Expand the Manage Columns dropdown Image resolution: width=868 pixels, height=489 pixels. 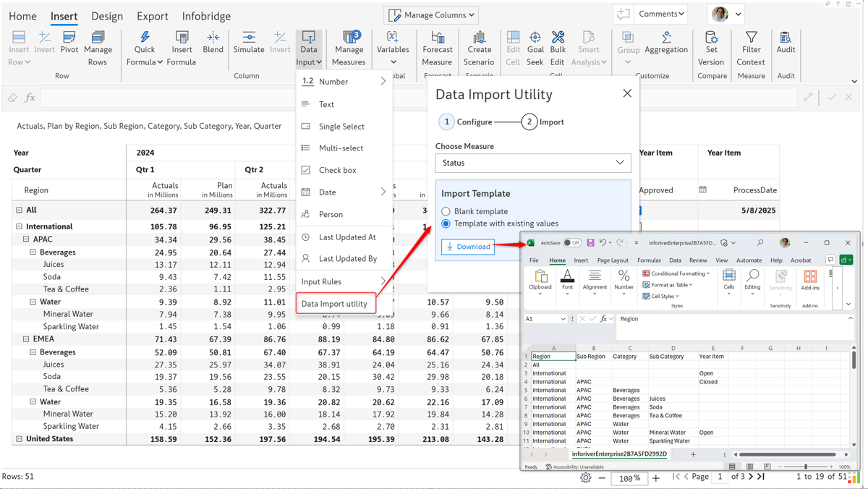tap(432, 14)
